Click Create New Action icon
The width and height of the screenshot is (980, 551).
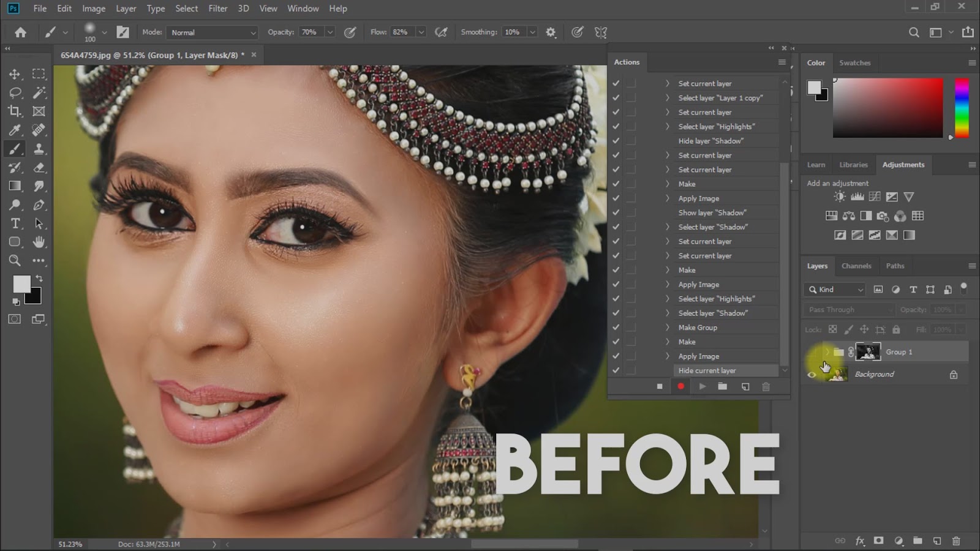(x=745, y=386)
